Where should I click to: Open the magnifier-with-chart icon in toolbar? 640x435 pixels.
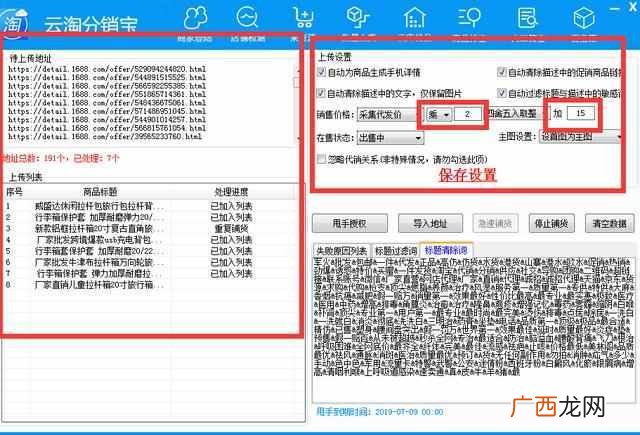(x=248, y=18)
